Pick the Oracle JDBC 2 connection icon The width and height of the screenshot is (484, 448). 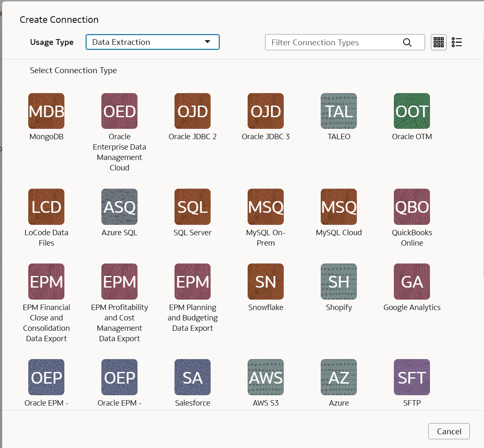click(x=193, y=111)
